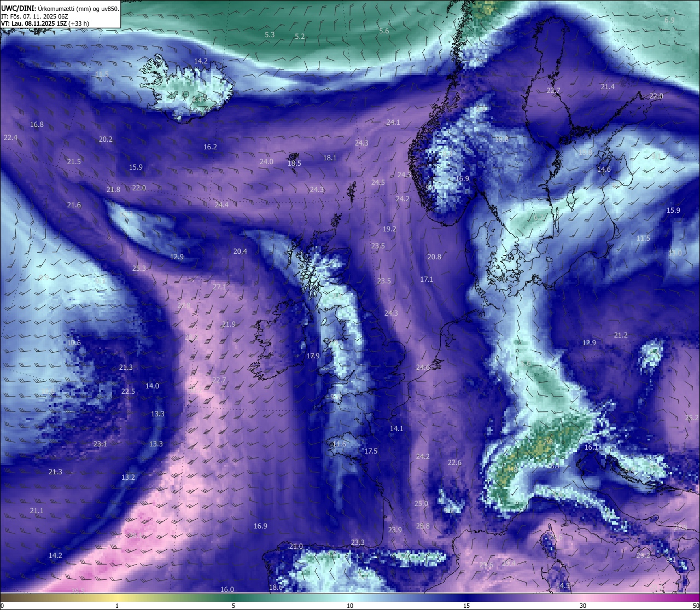Click the 6.9 value in the corner
700x610 pixels.
tap(669, 20)
